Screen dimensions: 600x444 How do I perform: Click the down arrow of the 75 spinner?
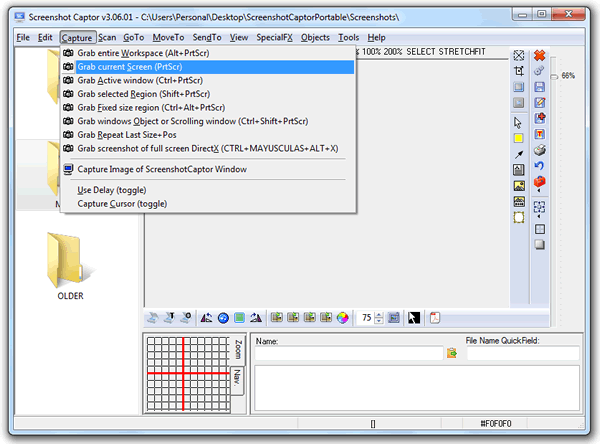point(379,321)
